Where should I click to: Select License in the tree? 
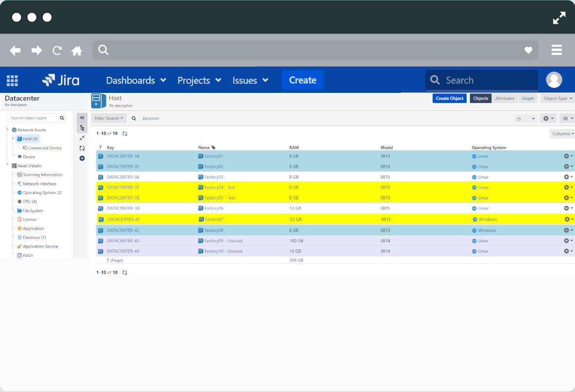tap(29, 220)
